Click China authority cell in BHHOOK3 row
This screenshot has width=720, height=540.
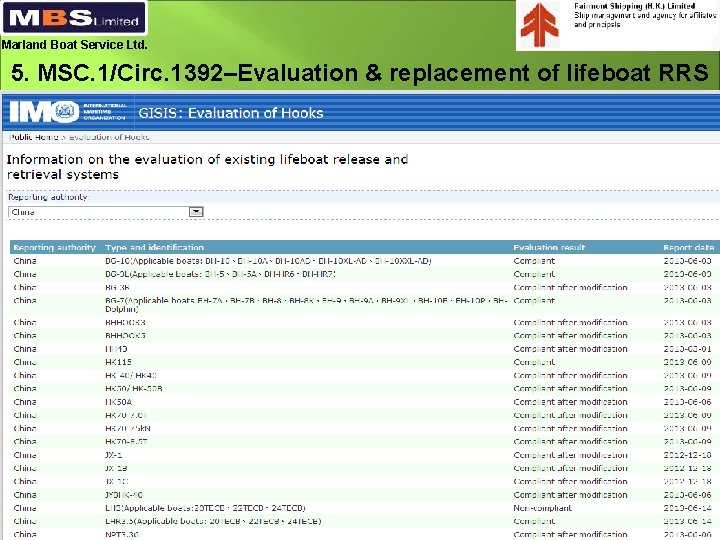(x=25, y=322)
